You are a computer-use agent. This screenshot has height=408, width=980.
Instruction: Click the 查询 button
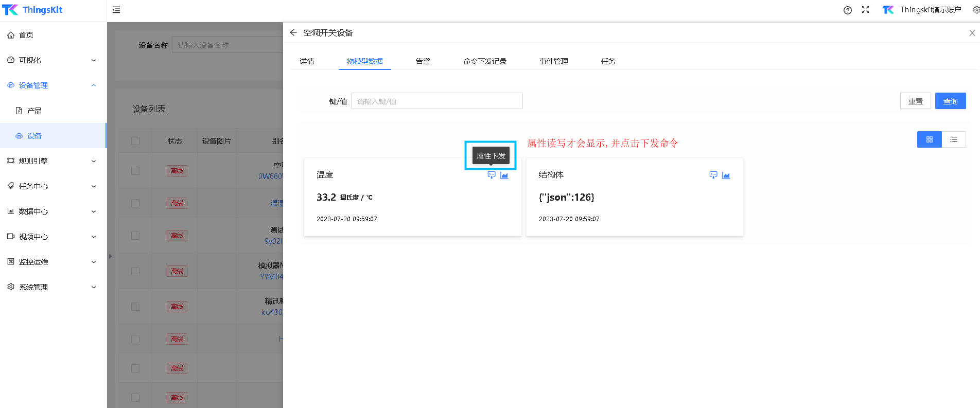coord(950,101)
